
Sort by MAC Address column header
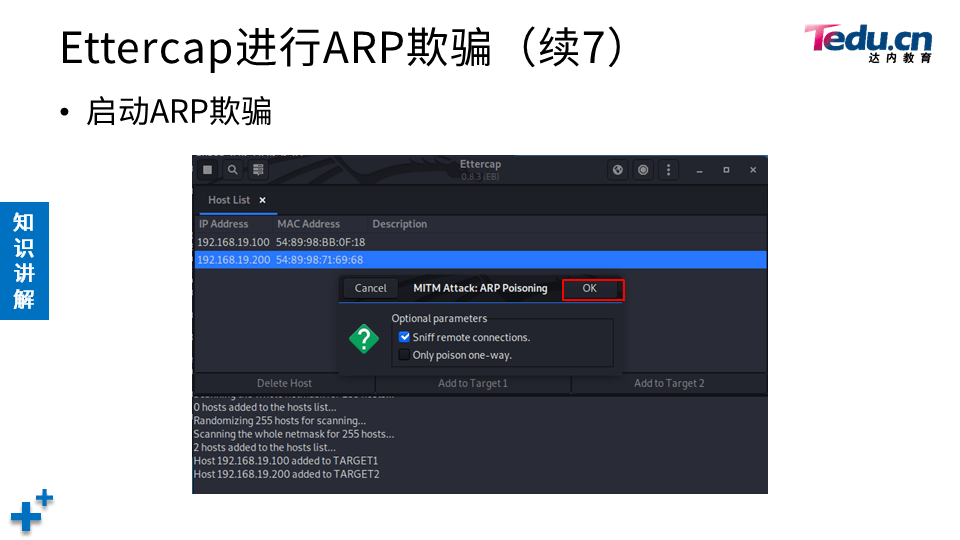click(309, 224)
